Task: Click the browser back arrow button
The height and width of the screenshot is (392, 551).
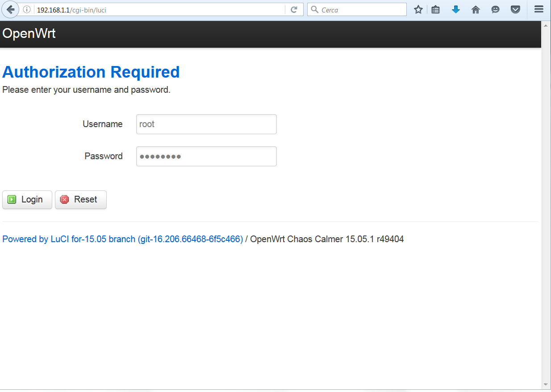Action: tap(10, 10)
